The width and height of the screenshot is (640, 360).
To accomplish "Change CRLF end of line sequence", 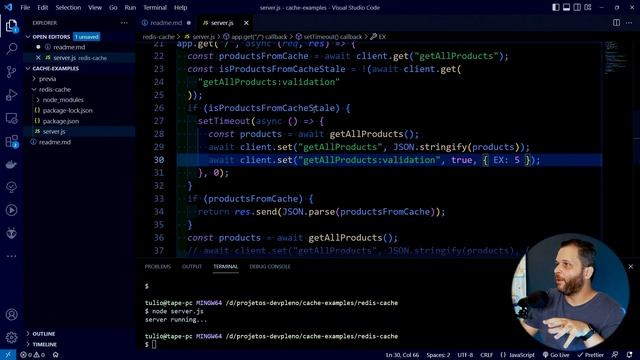I will click(x=486, y=355).
